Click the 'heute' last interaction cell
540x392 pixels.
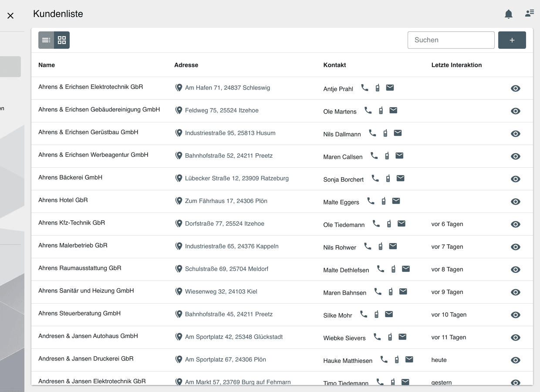(439, 360)
